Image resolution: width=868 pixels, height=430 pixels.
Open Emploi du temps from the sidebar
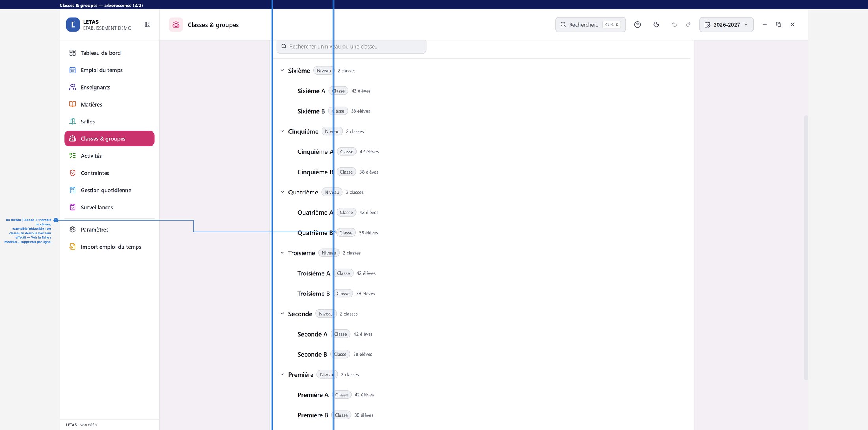coord(109,70)
